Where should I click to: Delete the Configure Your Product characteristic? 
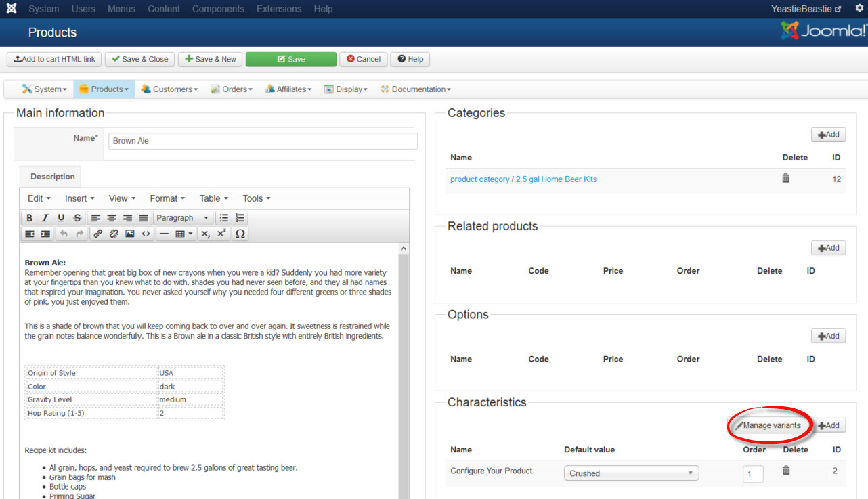785,471
